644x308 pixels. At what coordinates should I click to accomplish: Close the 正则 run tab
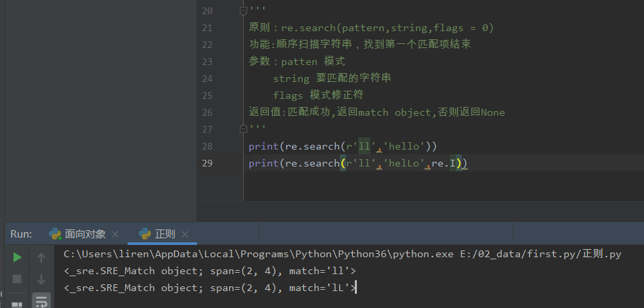(185, 234)
